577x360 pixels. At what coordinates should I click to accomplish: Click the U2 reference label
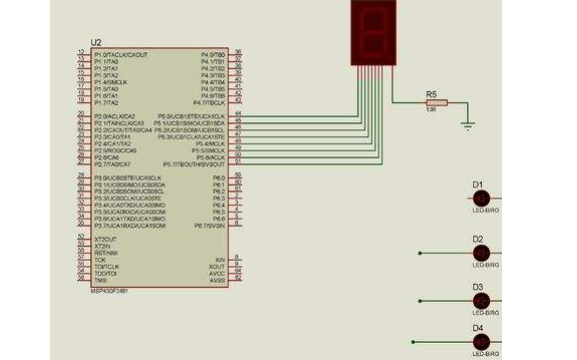tap(96, 43)
